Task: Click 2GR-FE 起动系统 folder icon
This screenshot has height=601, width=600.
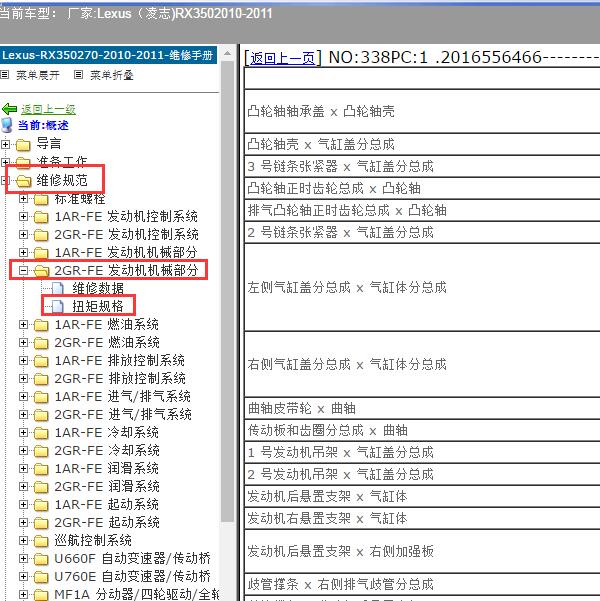Action: tap(41, 522)
